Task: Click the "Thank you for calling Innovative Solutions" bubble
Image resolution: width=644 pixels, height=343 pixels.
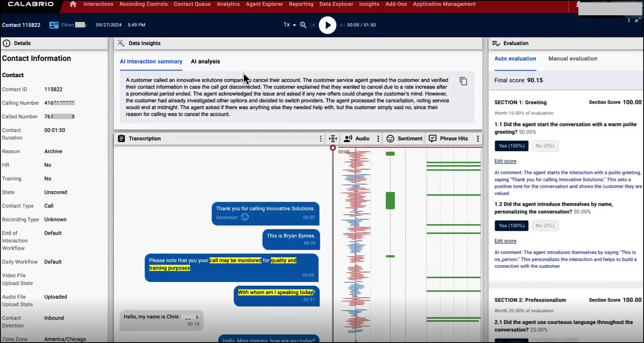Action: [x=265, y=213]
